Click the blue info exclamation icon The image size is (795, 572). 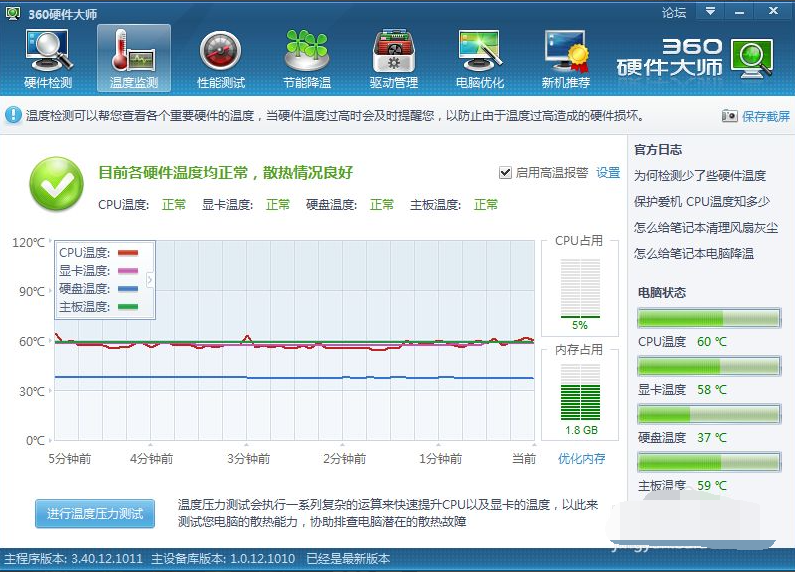(13, 115)
